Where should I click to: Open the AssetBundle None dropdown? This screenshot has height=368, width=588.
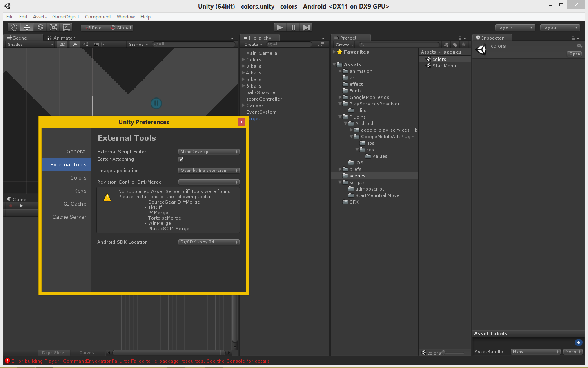[x=535, y=352]
